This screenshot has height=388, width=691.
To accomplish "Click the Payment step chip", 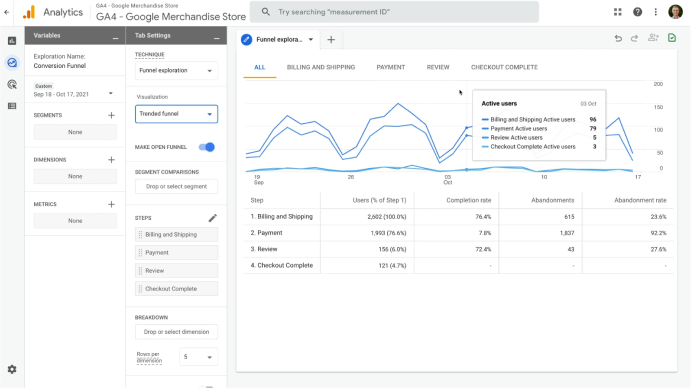I will tap(176, 253).
